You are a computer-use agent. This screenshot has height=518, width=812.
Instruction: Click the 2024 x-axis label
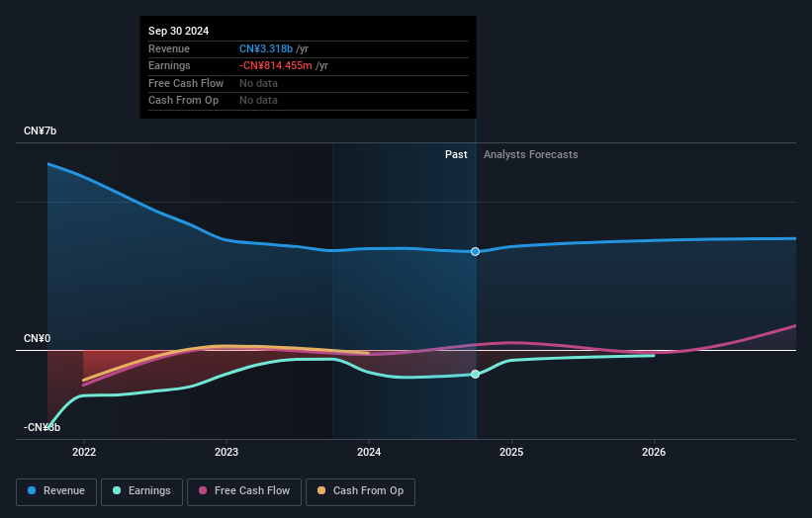[369, 453]
